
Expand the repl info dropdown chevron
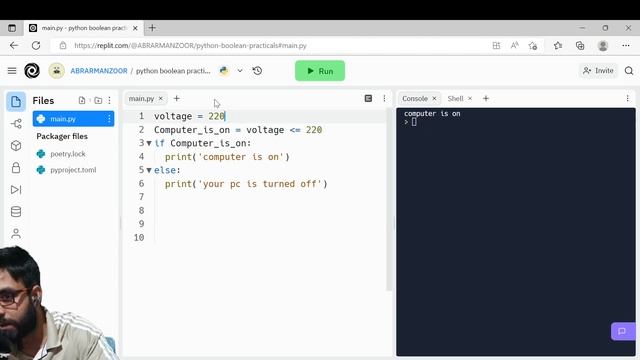240,71
